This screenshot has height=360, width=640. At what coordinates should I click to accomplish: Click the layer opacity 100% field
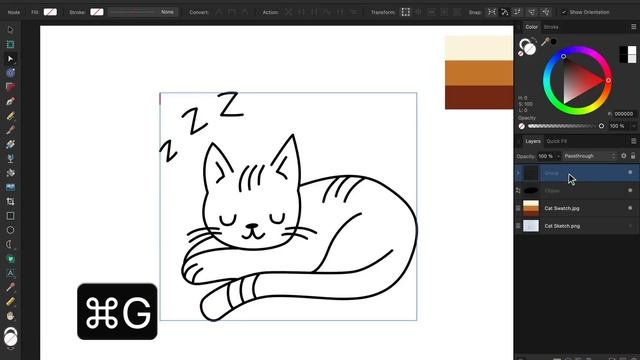(x=546, y=156)
